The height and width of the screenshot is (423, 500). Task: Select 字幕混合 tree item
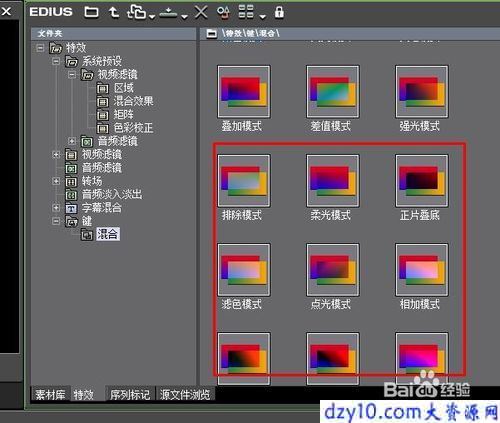[102, 208]
